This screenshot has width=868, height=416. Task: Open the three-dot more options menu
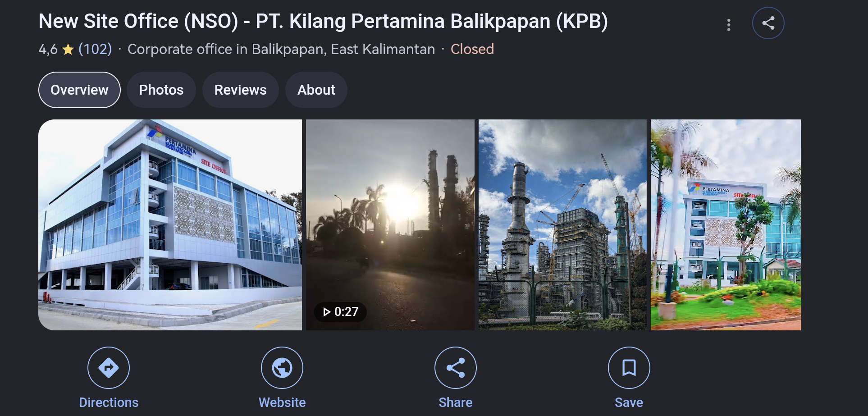(x=729, y=25)
